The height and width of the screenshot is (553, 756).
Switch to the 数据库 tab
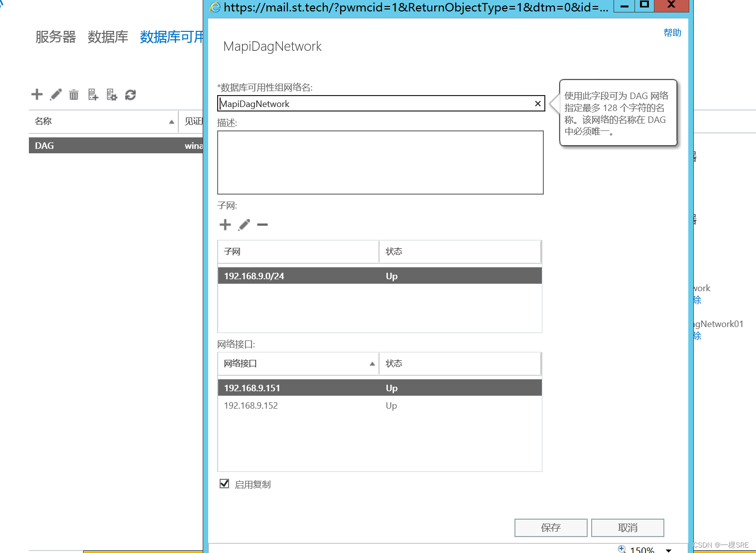click(x=108, y=37)
